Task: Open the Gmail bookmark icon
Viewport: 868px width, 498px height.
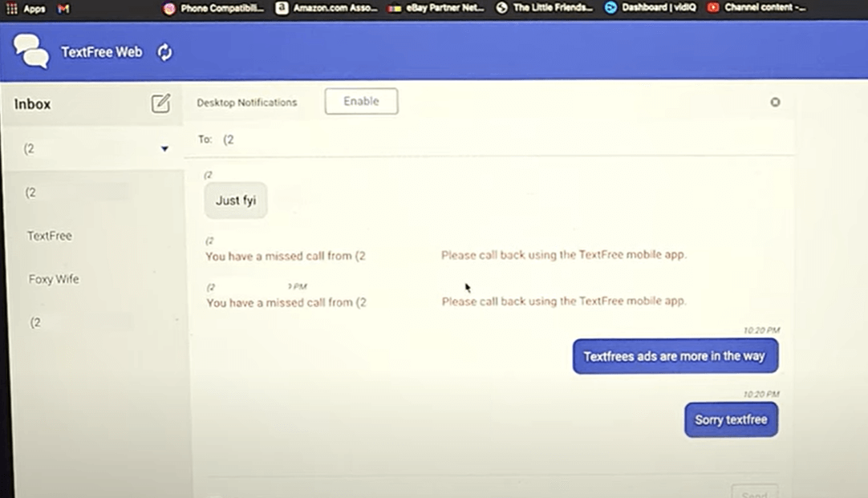Action: [x=63, y=8]
